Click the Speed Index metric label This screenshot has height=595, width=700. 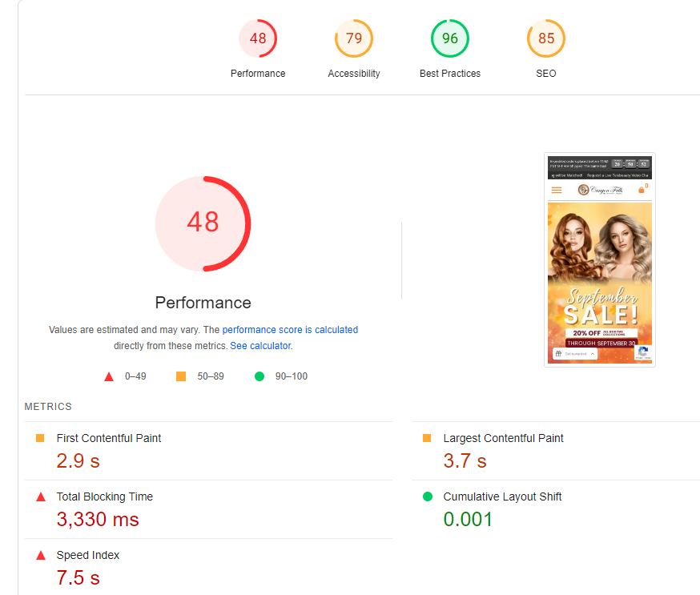click(x=88, y=555)
